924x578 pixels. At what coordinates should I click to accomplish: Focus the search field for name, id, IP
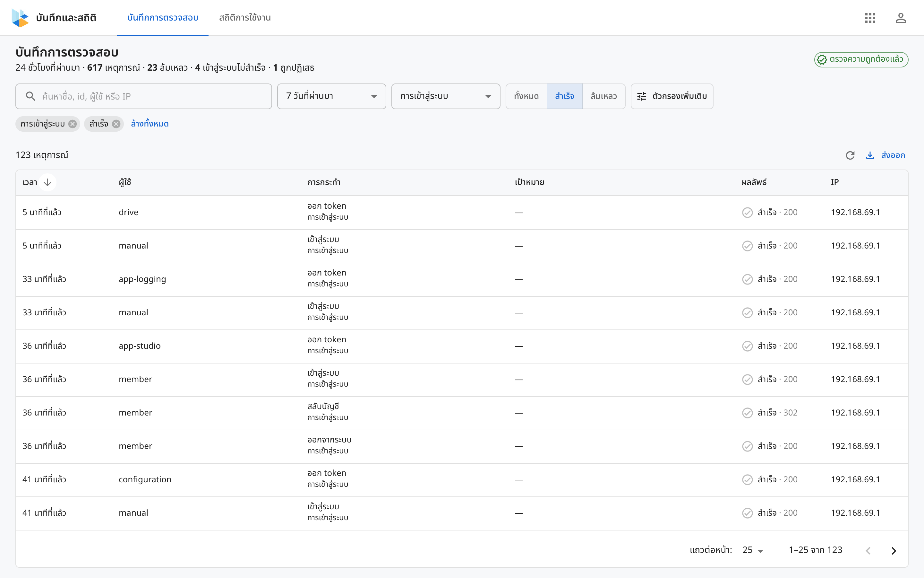[x=143, y=96]
